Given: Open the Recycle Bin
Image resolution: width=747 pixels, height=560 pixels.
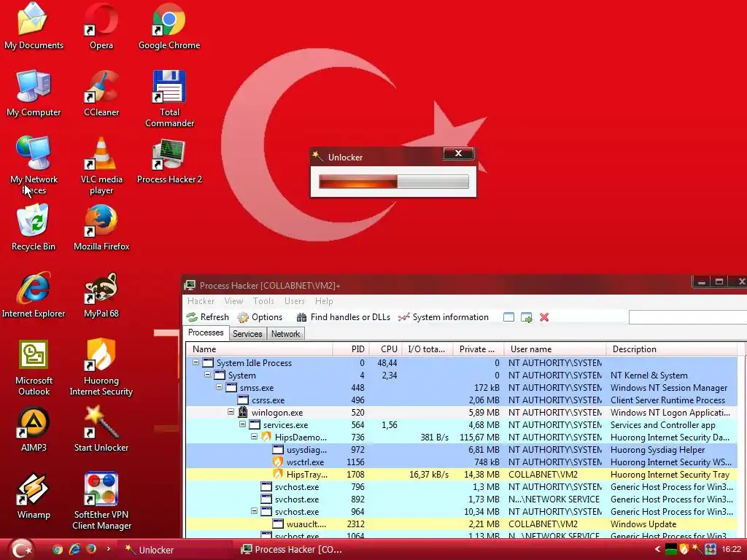Looking at the screenshot, I should 34,227.
